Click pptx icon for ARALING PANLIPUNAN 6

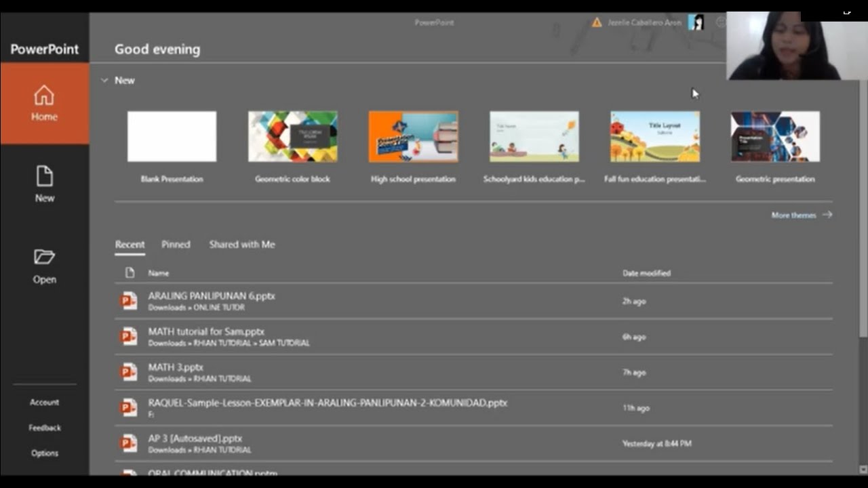click(129, 301)
